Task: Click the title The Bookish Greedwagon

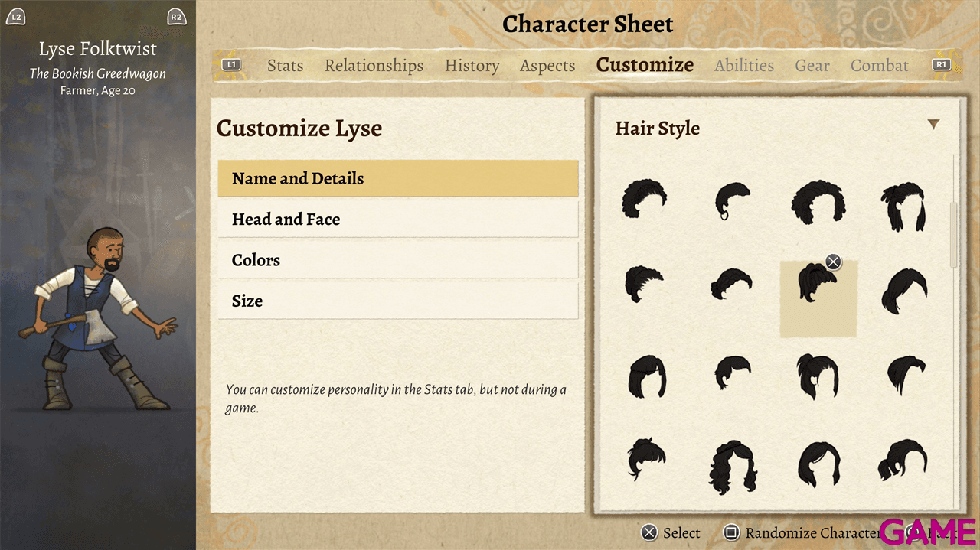Action: click(98, 73)
